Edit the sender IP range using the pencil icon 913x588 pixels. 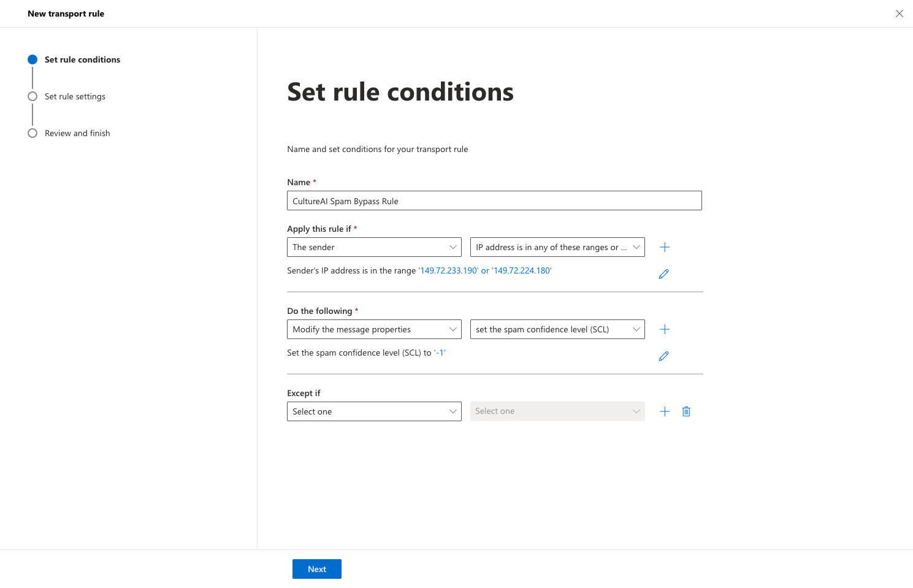[663, 273]
